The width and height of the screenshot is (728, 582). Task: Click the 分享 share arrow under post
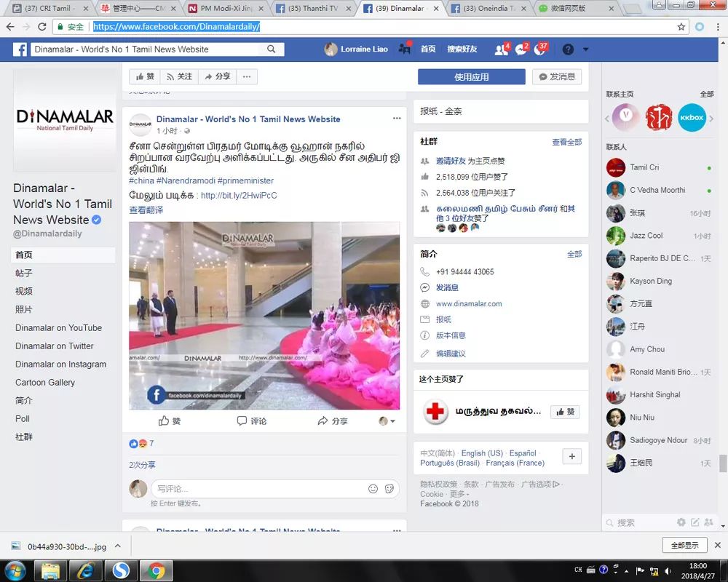click(x=333, y=421)
